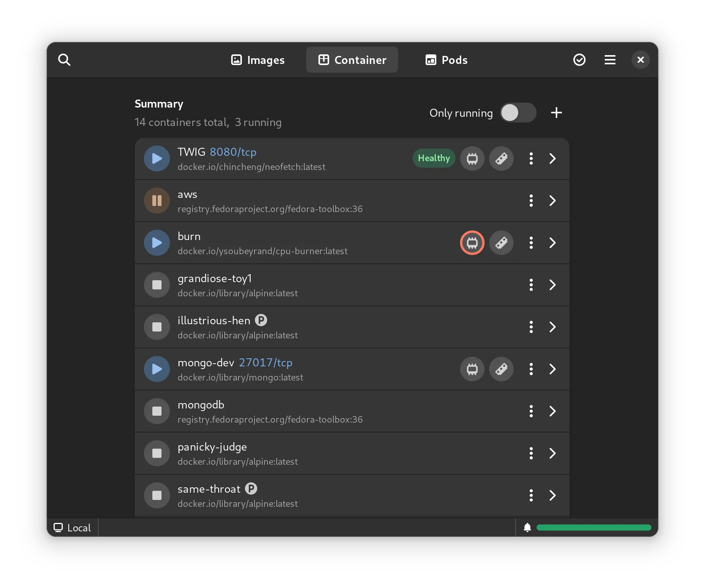
Task: Click the CPU icon on mongo-dev row
Action: 472,369
